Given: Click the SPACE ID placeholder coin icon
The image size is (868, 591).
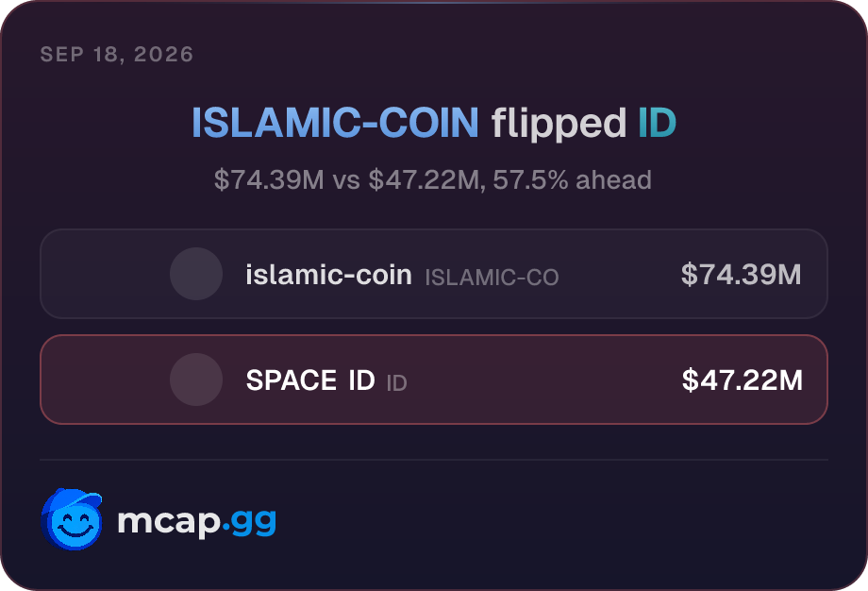Looking at the screenshot, I should pos(196,380).
